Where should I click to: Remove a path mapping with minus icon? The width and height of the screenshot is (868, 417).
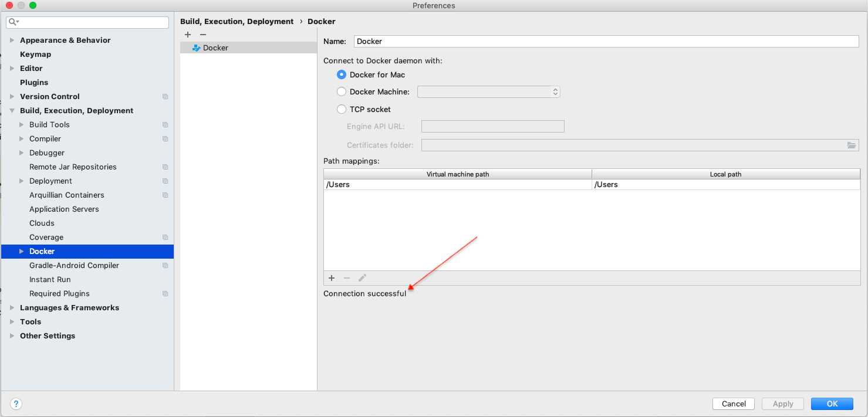pos(347,278)
